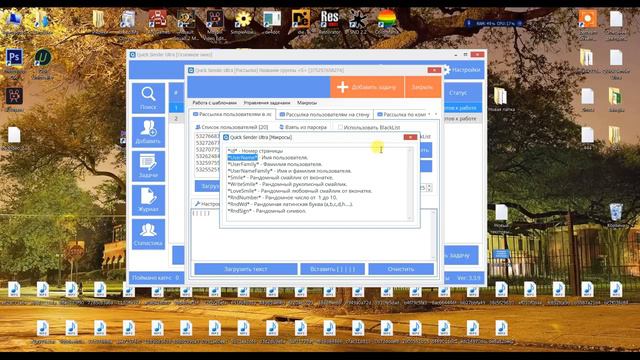Select the *WriteSmile* macro line
The width and height of the screenshot is (640, 360).
pos(287,184)
